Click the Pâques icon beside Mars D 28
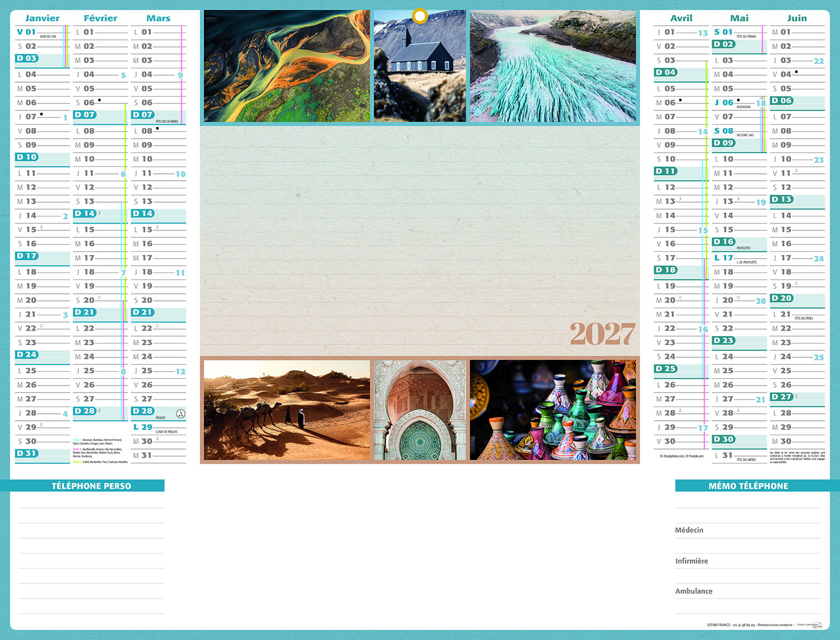Image resolution: width=840 pixels, height=640 pixels. tap(180, 413)
